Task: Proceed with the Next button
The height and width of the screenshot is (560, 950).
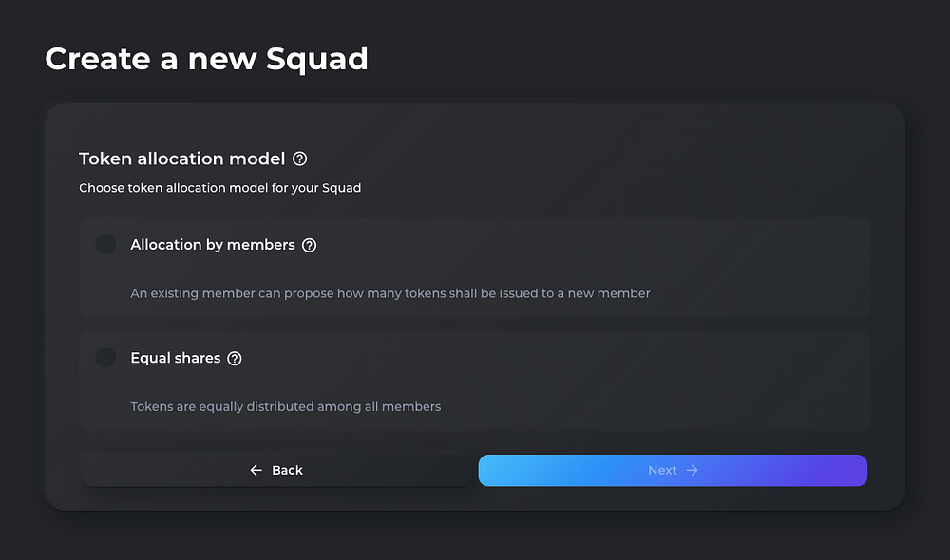Action: (x=673, y=471)
